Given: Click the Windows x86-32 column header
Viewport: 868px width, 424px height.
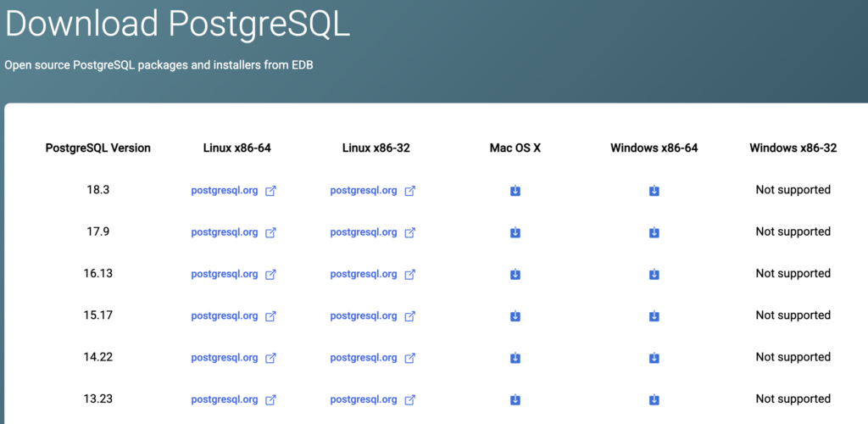Looking at the screenshot, I should pyautogui.click(x=793, y=148).
